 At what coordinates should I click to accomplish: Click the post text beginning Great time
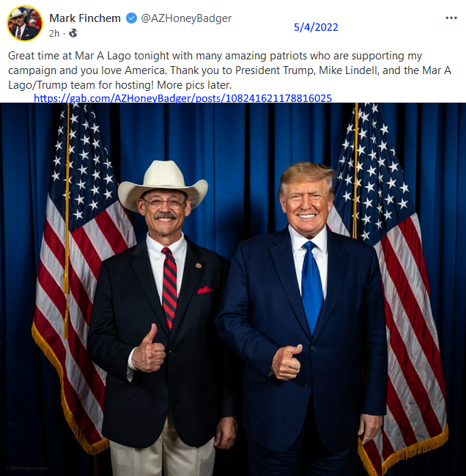(229, 70)
